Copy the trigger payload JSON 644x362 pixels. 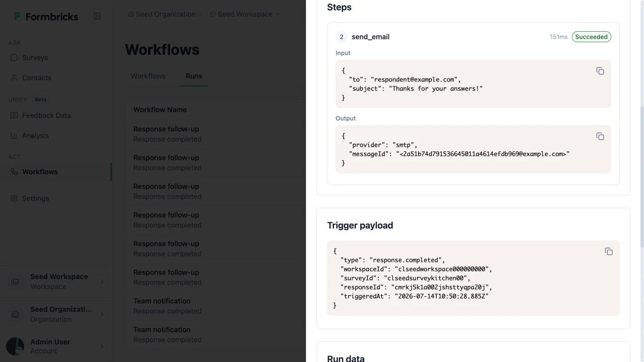tap(608, 251)
